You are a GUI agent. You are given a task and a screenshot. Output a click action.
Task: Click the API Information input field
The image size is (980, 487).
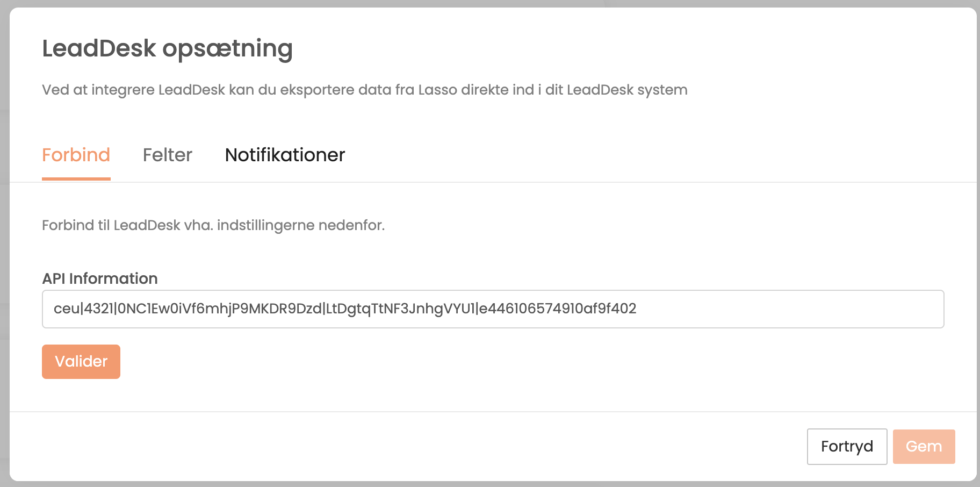(x=492, y=309)
